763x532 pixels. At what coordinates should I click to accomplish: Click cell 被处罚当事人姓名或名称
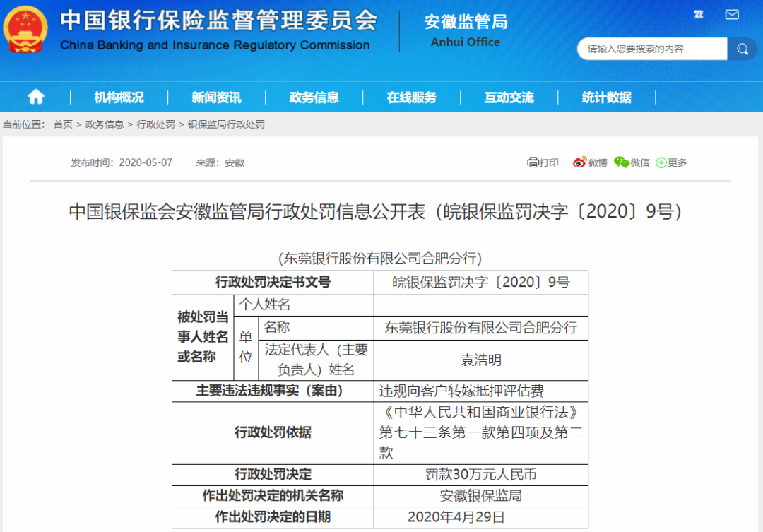pyautogui.click(x=203, y=337)
